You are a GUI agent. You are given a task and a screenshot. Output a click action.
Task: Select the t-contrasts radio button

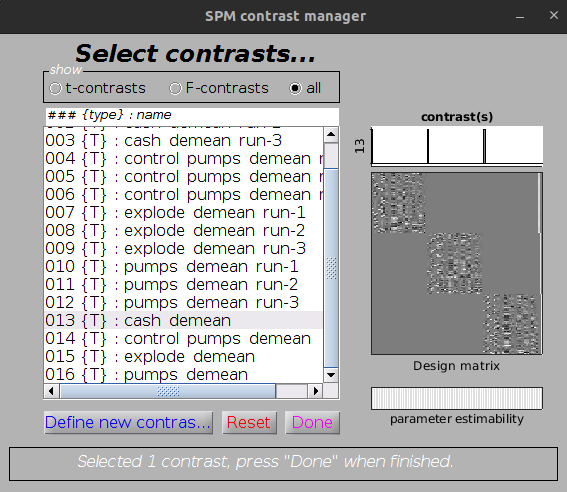click(x=55, y=88)
